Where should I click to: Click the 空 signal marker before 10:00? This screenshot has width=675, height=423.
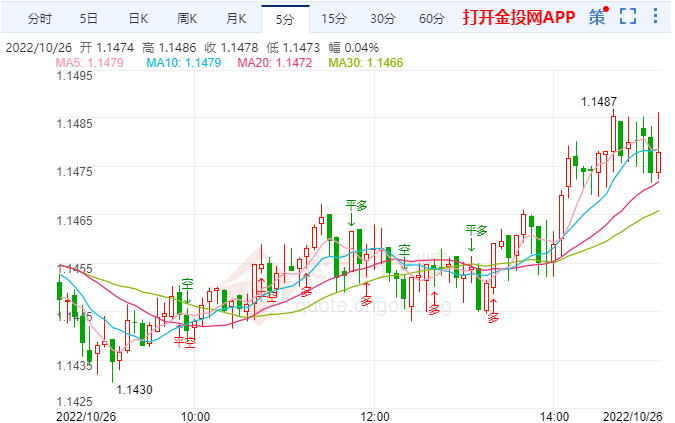point(187,284)
